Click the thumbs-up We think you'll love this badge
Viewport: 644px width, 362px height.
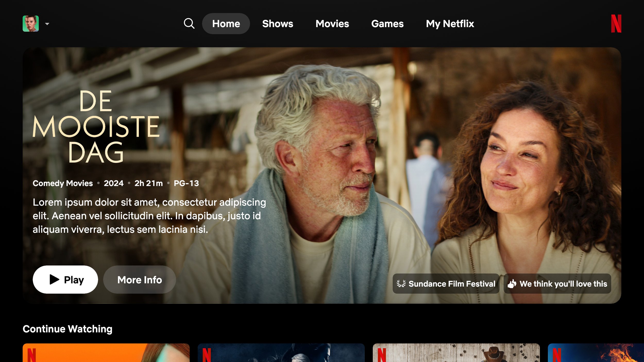click(557, 283)
